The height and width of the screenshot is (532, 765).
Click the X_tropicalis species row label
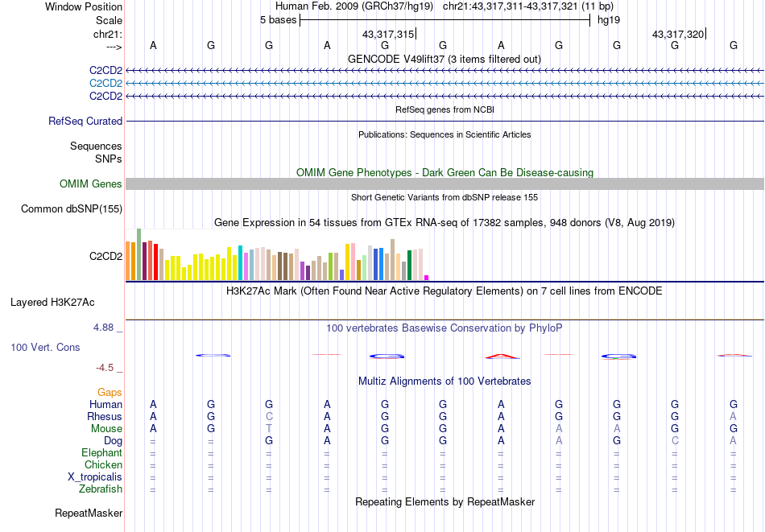[x=95, y=477]
